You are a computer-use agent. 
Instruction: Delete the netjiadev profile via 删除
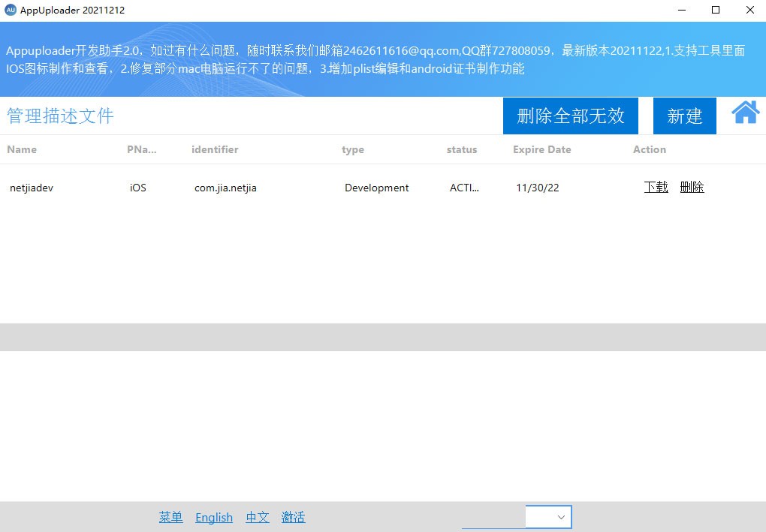(x=692, y=188)
